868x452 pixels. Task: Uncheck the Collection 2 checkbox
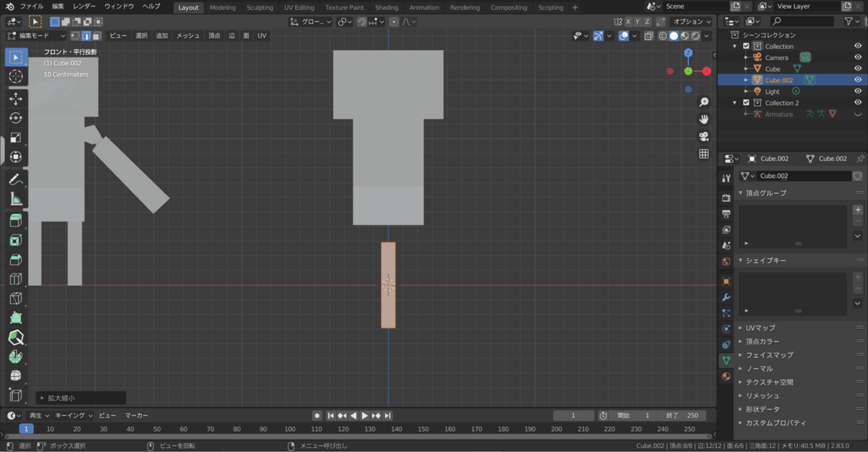[746, 103]
